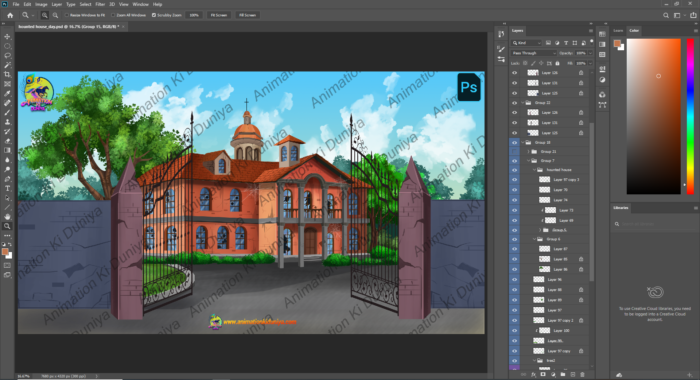This screenshot has width=700, height=380.
Task: Show the hidden Group 21 group
Action: [x=514, y=152]
